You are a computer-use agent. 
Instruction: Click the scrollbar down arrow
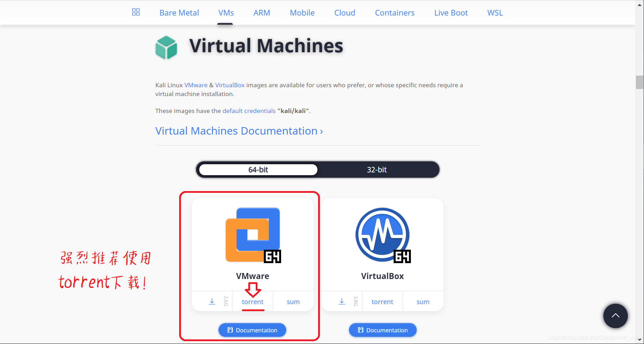(639, 339)
